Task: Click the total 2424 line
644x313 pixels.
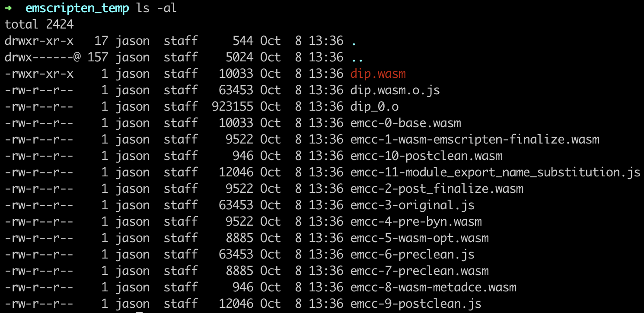Action: click(x=39, y=25)
